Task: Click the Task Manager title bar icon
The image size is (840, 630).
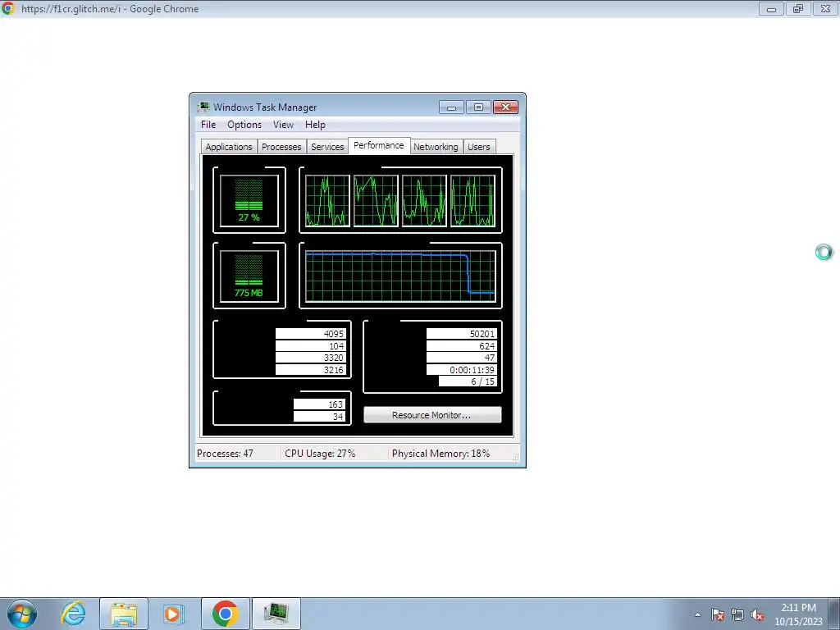Action: coord(203,107)
